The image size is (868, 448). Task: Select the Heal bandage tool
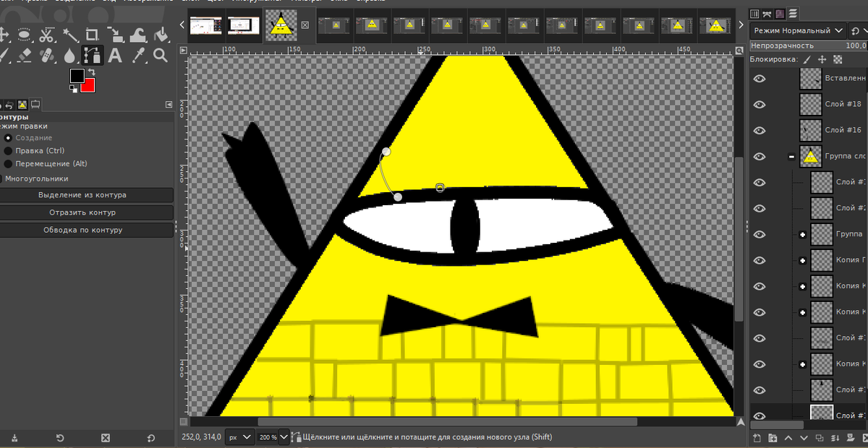click(x=47, y=56)
